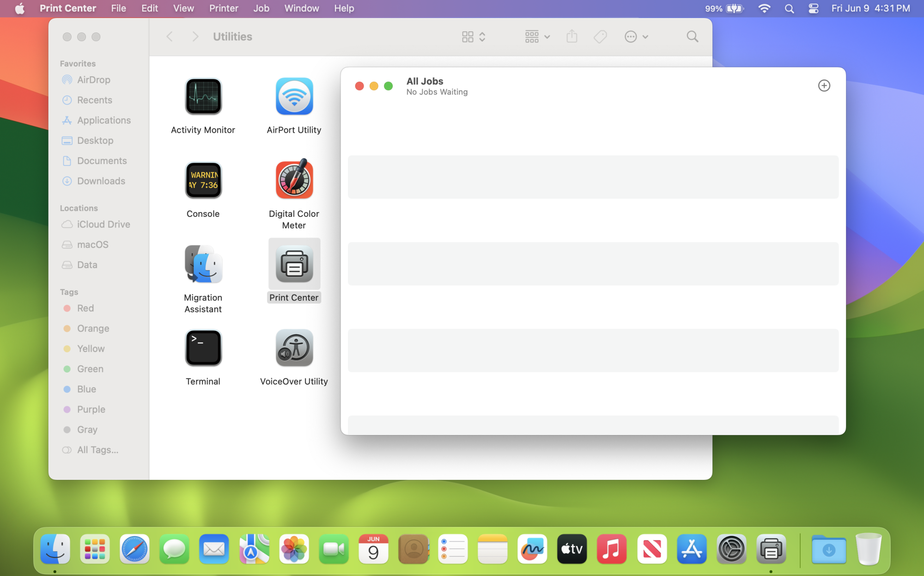
Task: Open FaceTime from the Dock
Action: pyautogui.click(x=334, y=549)
